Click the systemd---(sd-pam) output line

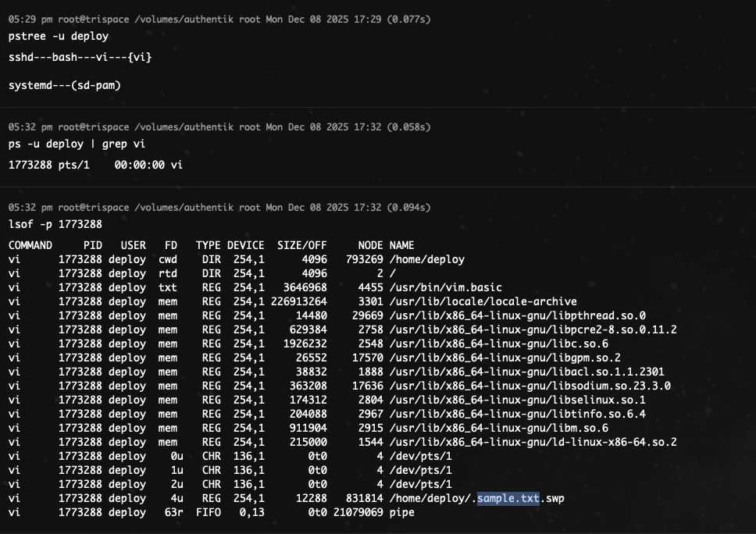65,85
